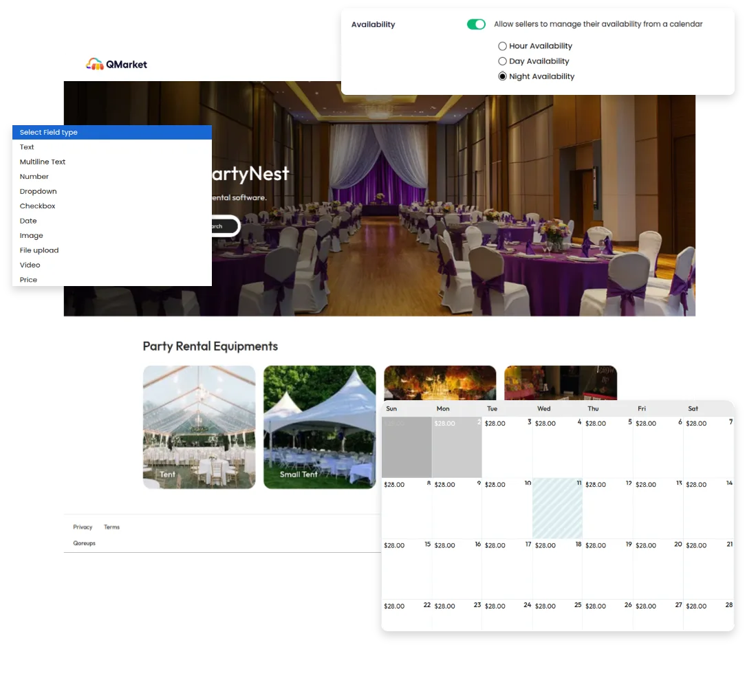The width and height of the screenshot is (747, 700).
Task: Choose Price field type option
Action: [30, 279]
